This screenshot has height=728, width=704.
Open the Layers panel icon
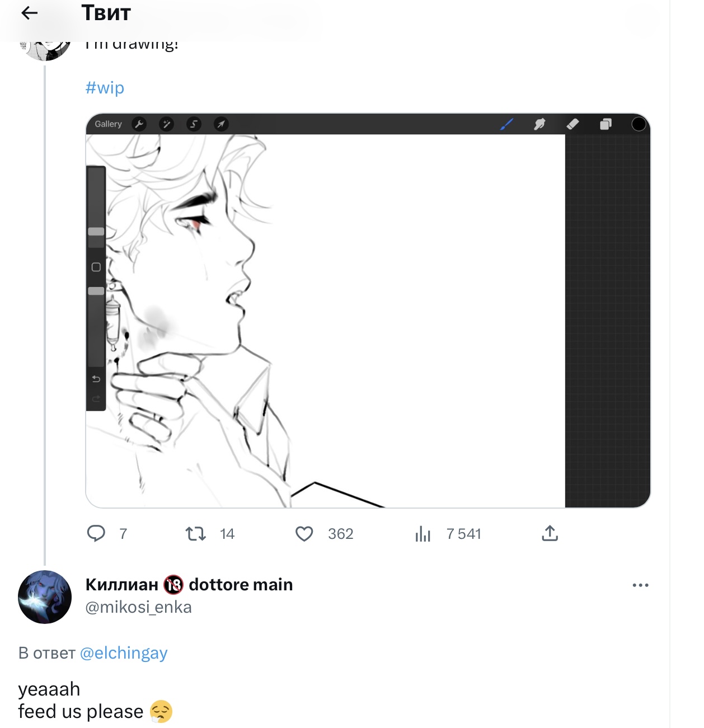coord(606,124)
